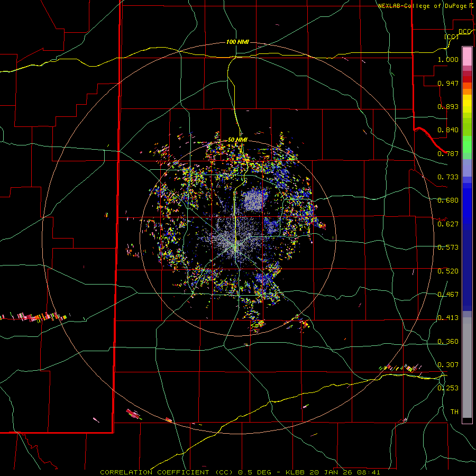The width and height of the screenshot is (476, 476).
Task: Click the bright green segment of the color bar
Action: 467,144
